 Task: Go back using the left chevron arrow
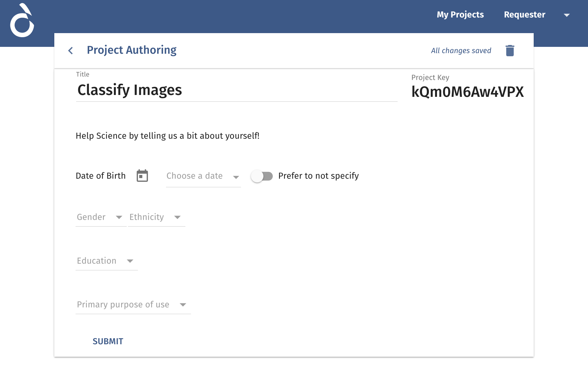(x=71, y=51)
